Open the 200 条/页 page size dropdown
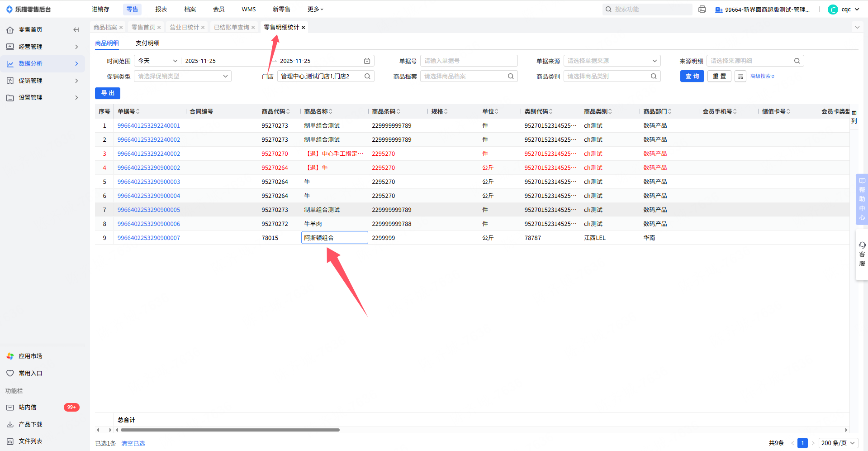Viewport: 868px width, 451px height. (x=838, y=443)
